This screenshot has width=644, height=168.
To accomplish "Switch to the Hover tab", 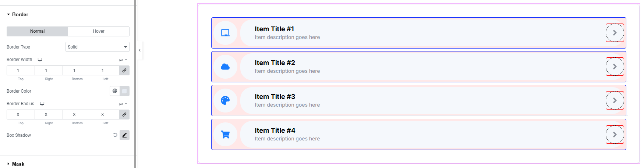I will point(99,31).
